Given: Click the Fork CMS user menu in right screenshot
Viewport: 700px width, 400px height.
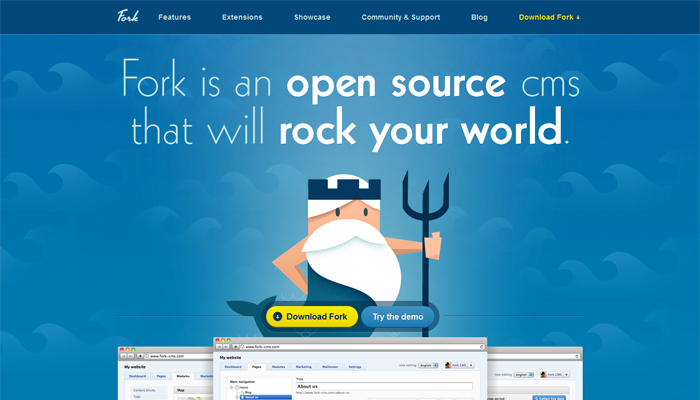Looking at the screenshot, I should point(555,375).
